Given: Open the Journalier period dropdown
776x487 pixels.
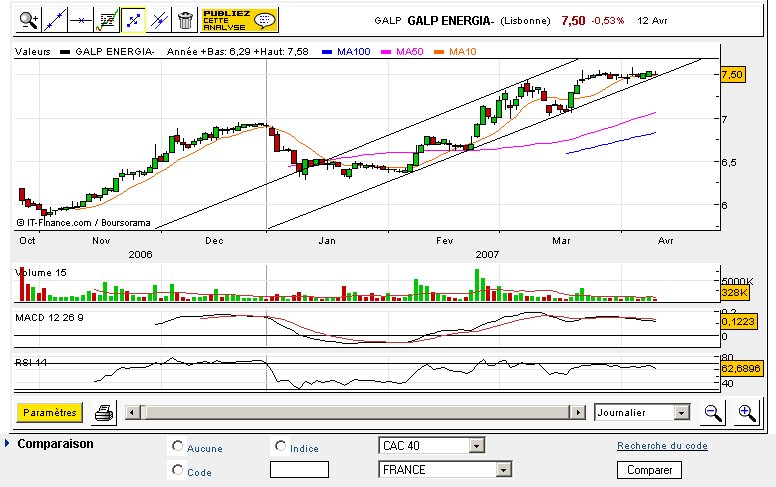Looking at the screenshot, I should (642, 412).
